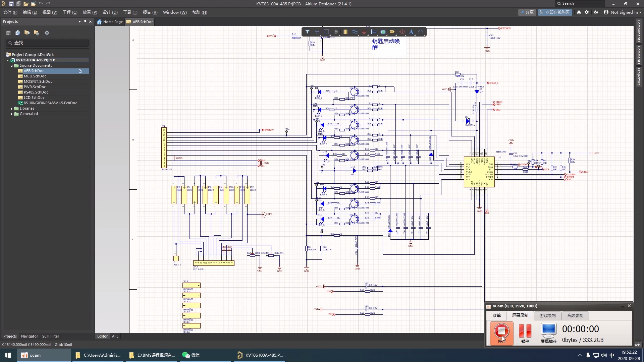Image resolution: width=644 pixels, height=362 pixels.
Task: Open the Selection Filter in the schematic toolbar
Action: pyautogui.click(x=307, y=32)
